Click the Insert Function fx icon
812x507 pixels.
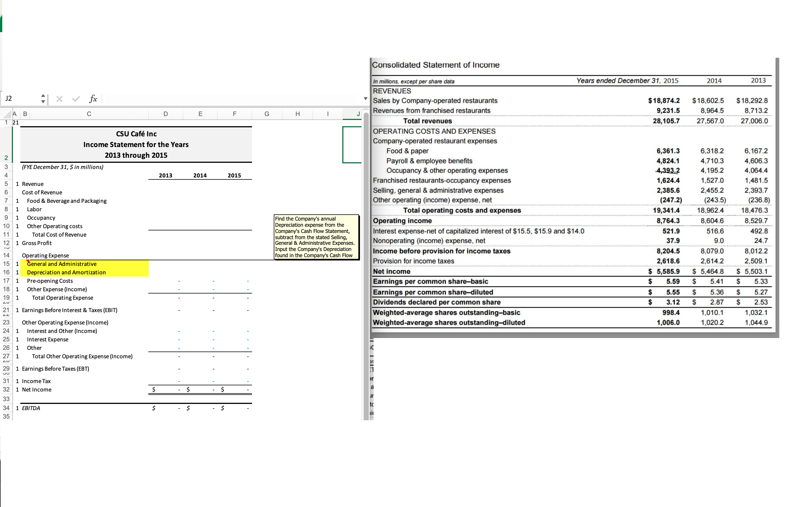coord(93,99)
